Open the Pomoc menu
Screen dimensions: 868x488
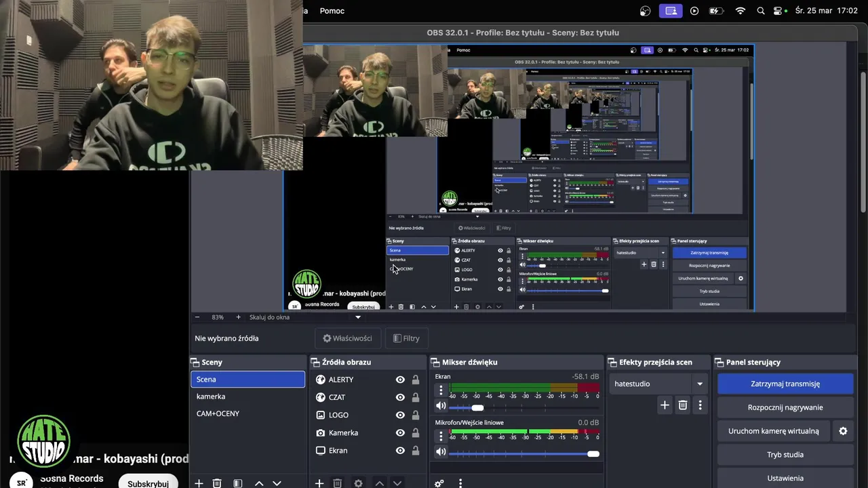(x=332, y=11)
